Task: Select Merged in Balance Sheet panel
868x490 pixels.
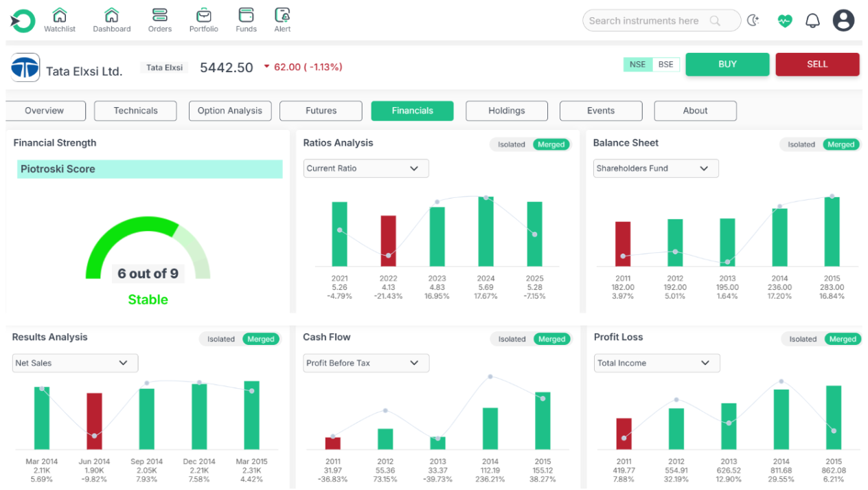Action: tap(841, 144)
